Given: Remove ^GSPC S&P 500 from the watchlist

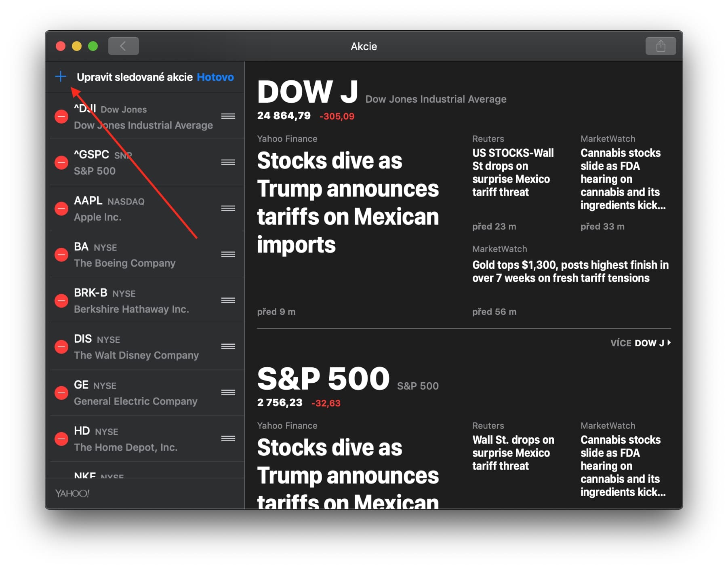Looking at the screenshot, I should [x=61, y=163].
